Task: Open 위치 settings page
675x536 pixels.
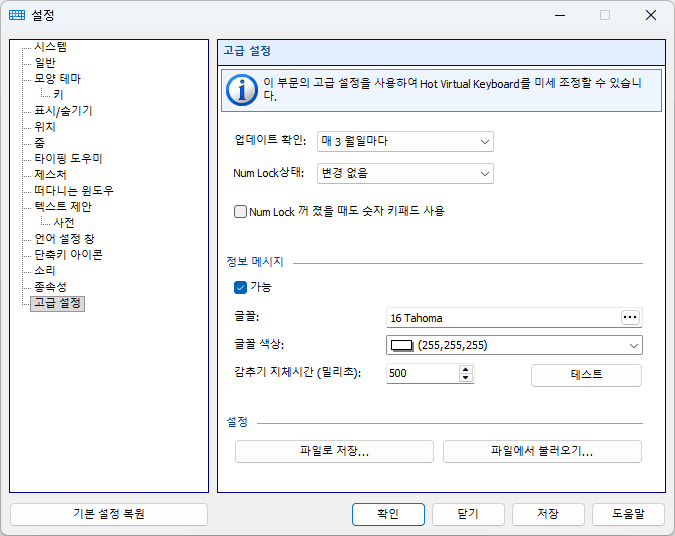Action: point(45,127)
